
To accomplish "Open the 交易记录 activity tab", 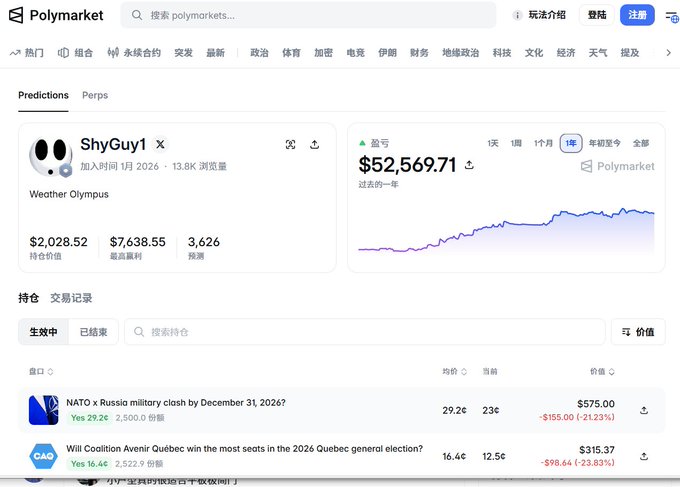I will pos(71,298).
